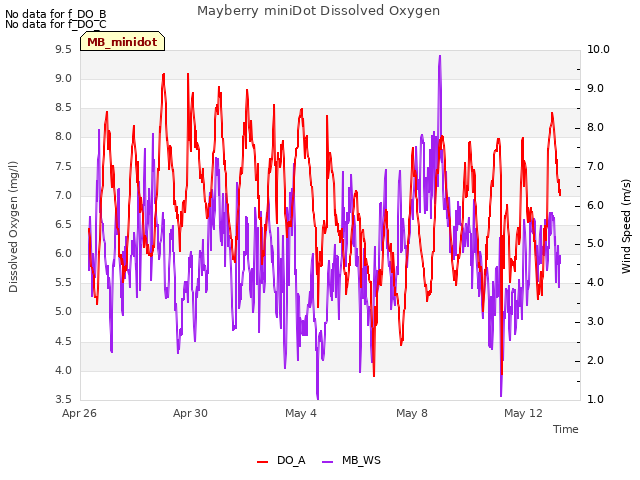Click the red DO_A legend swatch

click(262, 462)
